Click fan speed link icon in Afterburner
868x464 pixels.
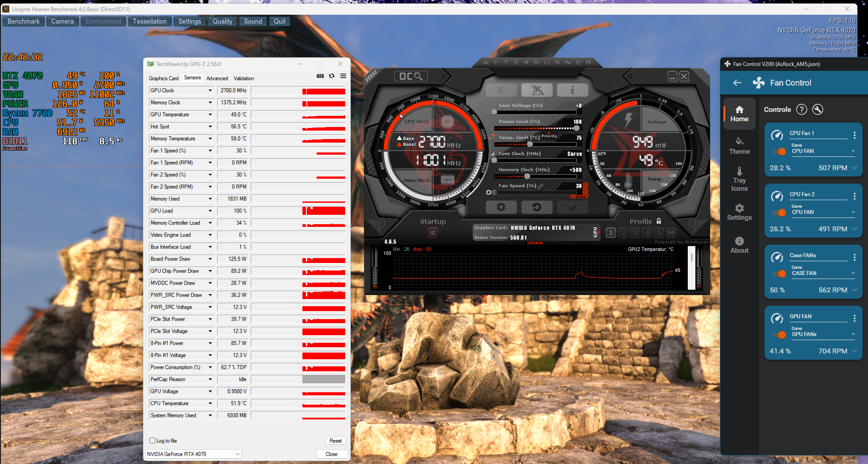pos(541,186)
